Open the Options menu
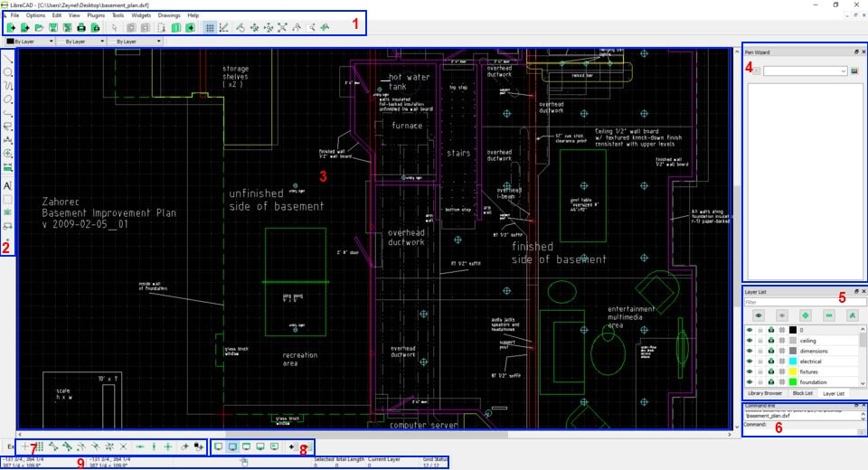The width and height of the screenshot is (868, 470). (35, 15)
